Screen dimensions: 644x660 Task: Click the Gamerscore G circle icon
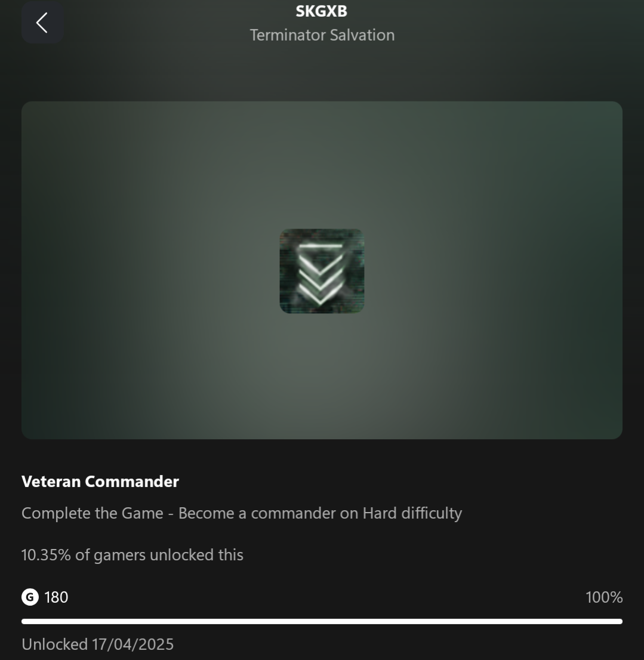30,597
